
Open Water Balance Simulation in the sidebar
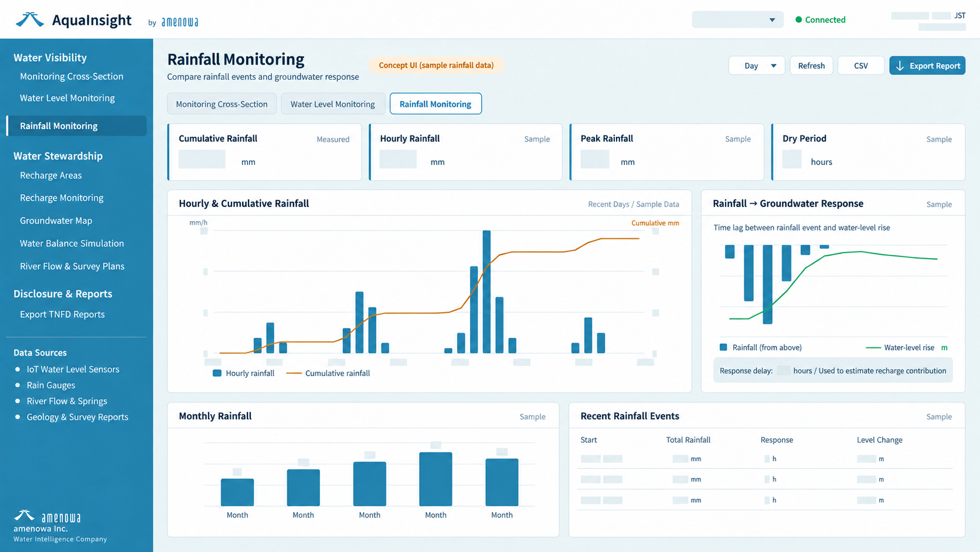tap(72, 243)
